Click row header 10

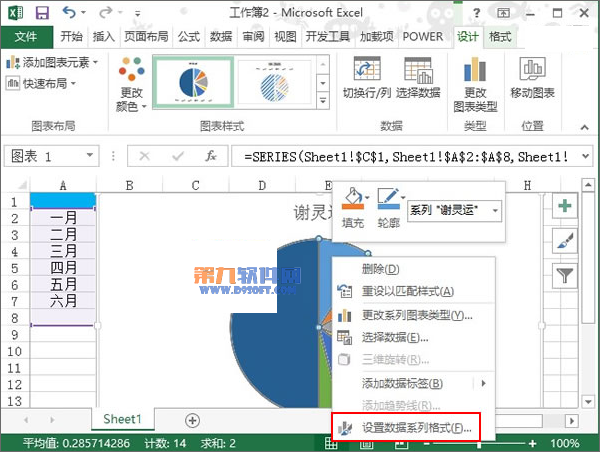pyautogui.click(x=15, y=351)
